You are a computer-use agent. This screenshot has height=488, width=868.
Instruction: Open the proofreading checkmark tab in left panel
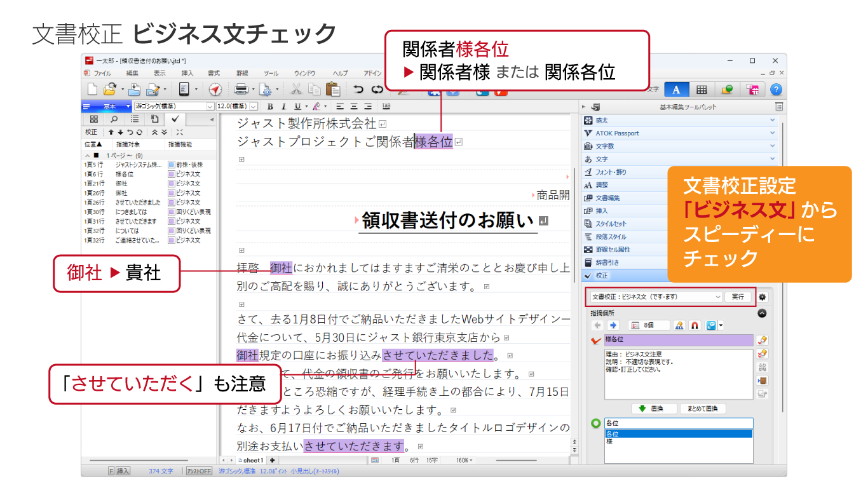pos(175,119)
